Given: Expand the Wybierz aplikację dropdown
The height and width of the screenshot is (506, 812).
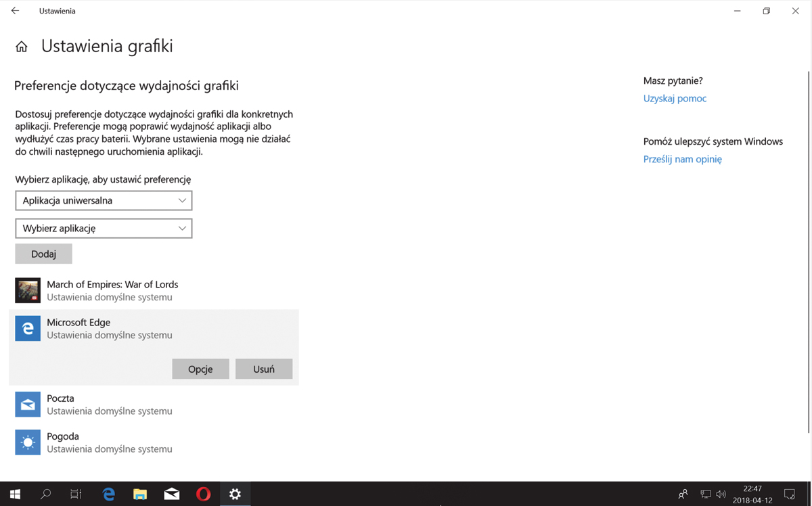Looking at the screenshot, I should coord(104,228).
